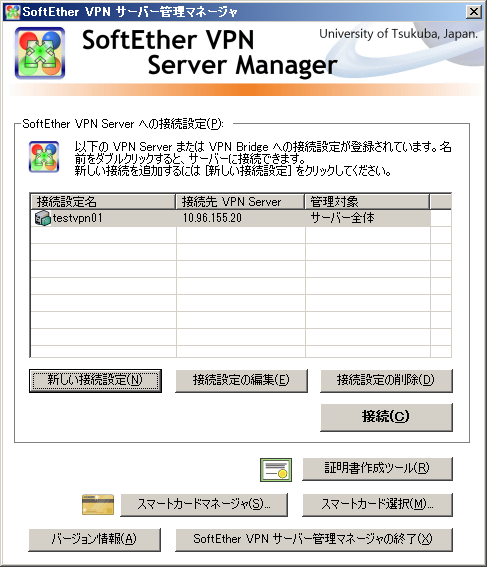Click 接続設定の削除(D) to delete the setting
This screenshot has width=487, height=567.
pos(386,380)
